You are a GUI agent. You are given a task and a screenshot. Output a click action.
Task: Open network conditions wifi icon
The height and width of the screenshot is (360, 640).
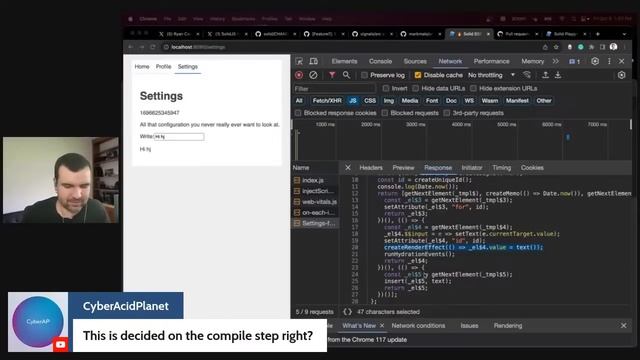click(527, 75)
